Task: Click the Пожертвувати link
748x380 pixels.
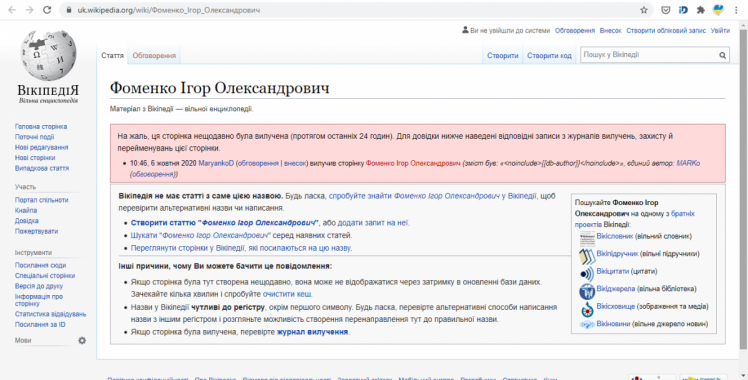Action: click(36, 231)
